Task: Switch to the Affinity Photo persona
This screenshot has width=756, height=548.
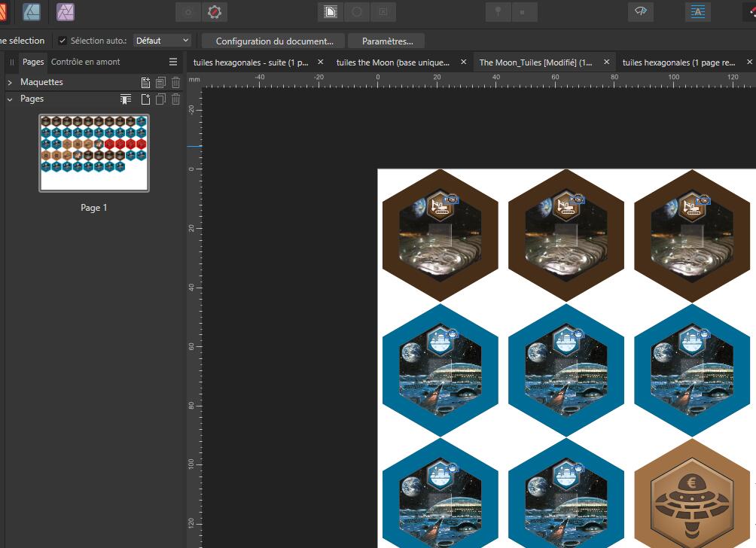Action: tap(66, 11)
